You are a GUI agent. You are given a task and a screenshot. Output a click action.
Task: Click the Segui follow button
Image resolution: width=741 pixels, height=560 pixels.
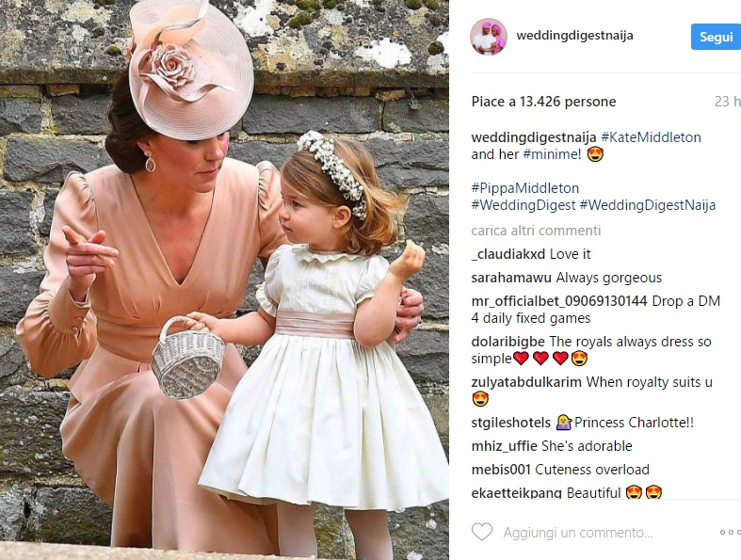716,37
